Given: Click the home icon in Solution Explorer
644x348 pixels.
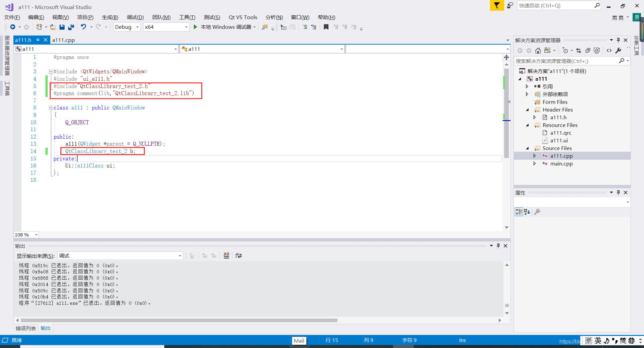Looking at the screenshot, I should point(538,51).
